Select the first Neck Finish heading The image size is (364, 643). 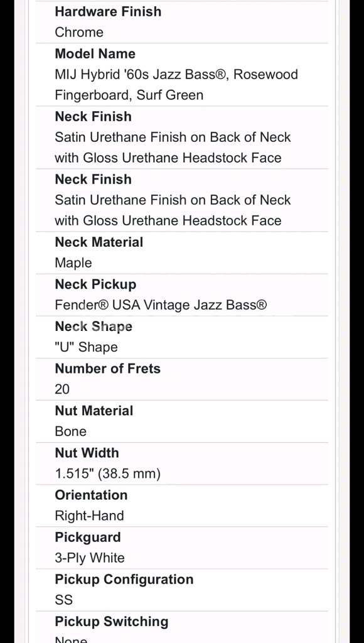94,116
